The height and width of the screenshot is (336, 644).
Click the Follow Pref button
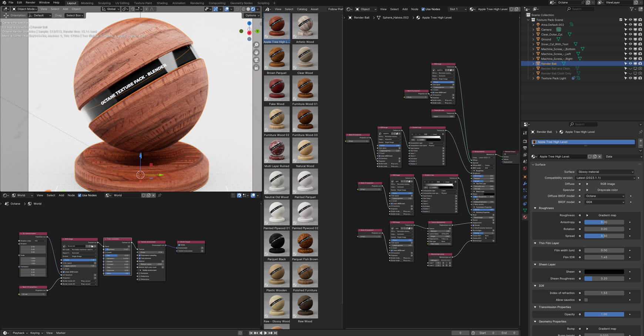(335, 9)
